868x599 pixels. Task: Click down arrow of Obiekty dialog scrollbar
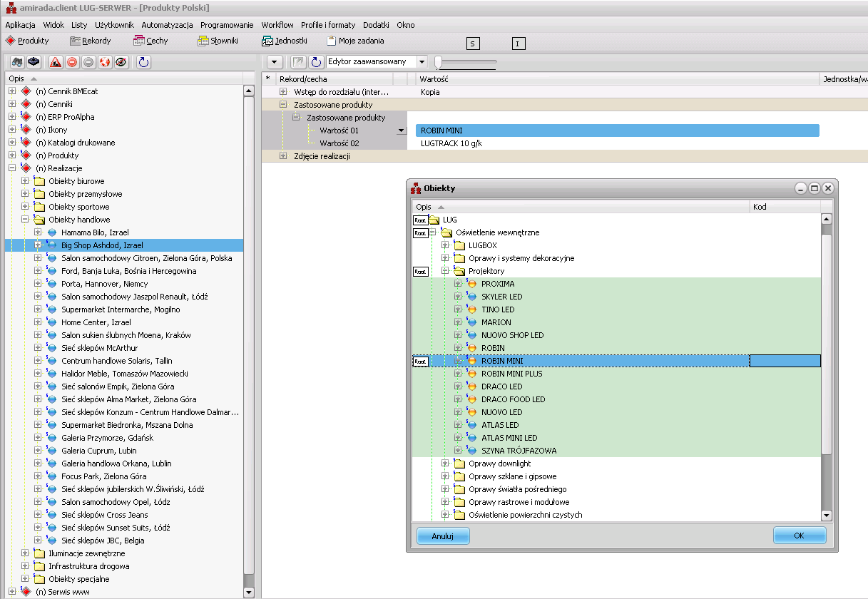(827, 516)
